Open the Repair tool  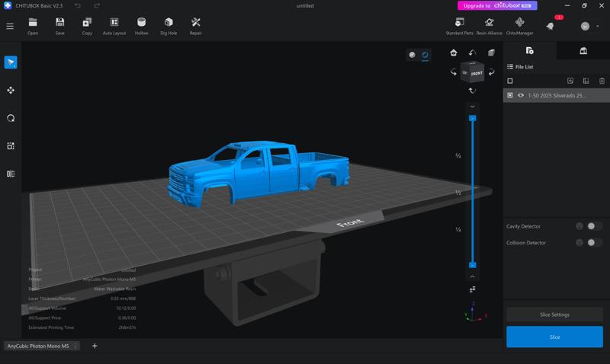click(196, 26)
